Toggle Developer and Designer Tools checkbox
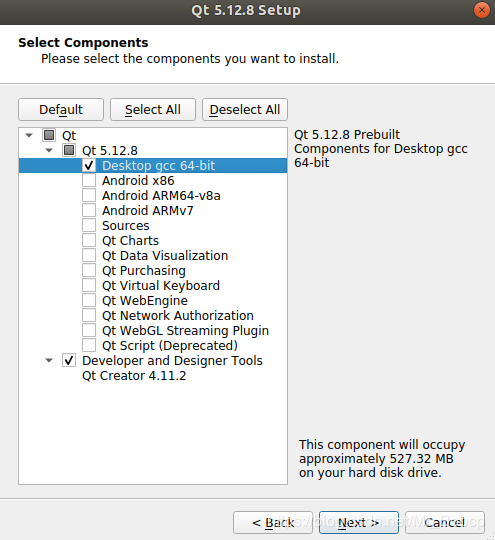The image size is (495, 540). 69,360
